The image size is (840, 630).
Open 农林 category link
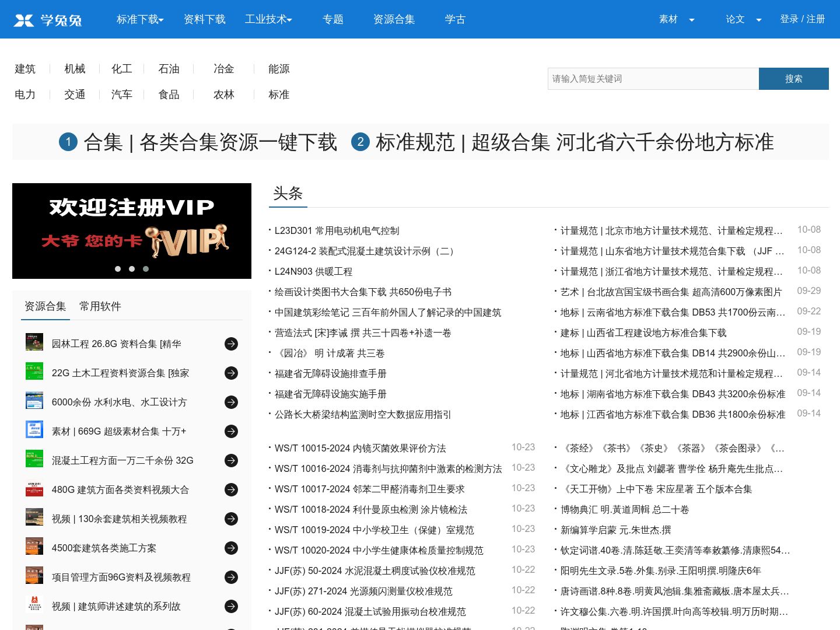[x=224, y=94]
